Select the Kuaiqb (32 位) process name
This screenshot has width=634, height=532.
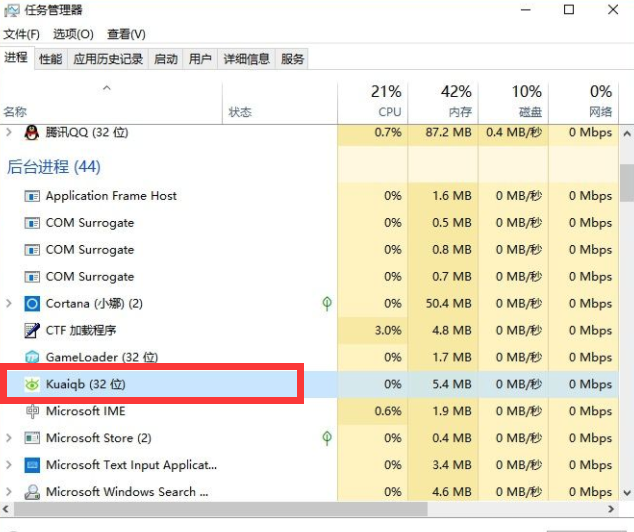(x=86, y=384)
